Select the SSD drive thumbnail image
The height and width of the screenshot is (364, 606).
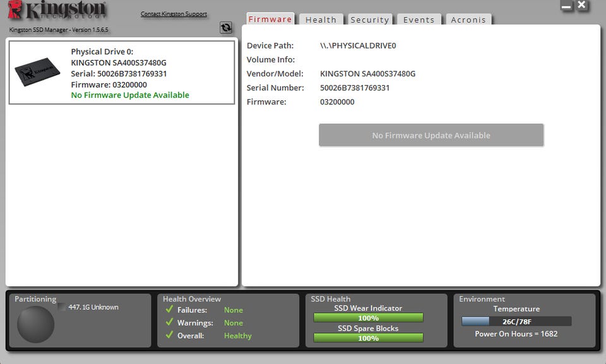click(x=37, y=72)
